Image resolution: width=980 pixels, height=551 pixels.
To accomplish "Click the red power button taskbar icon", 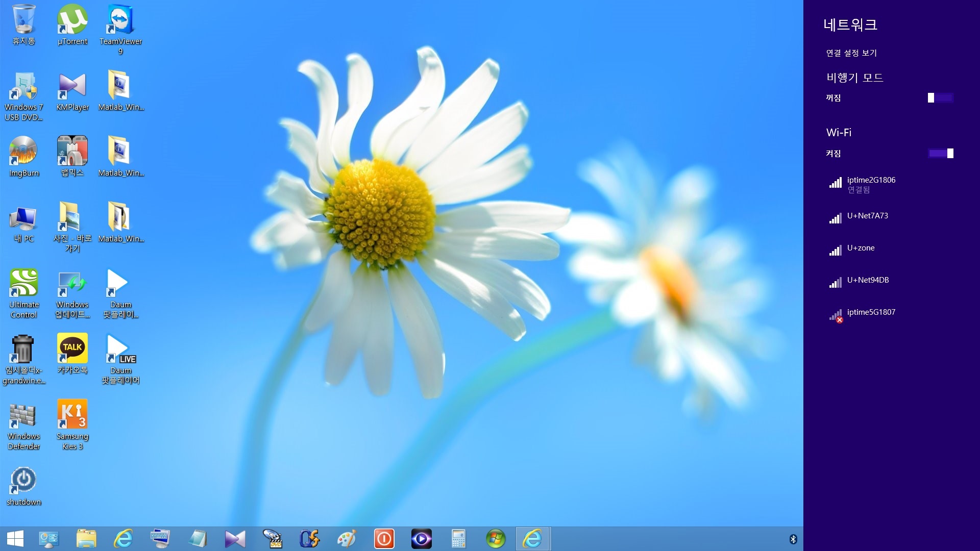I will [384, 539].
